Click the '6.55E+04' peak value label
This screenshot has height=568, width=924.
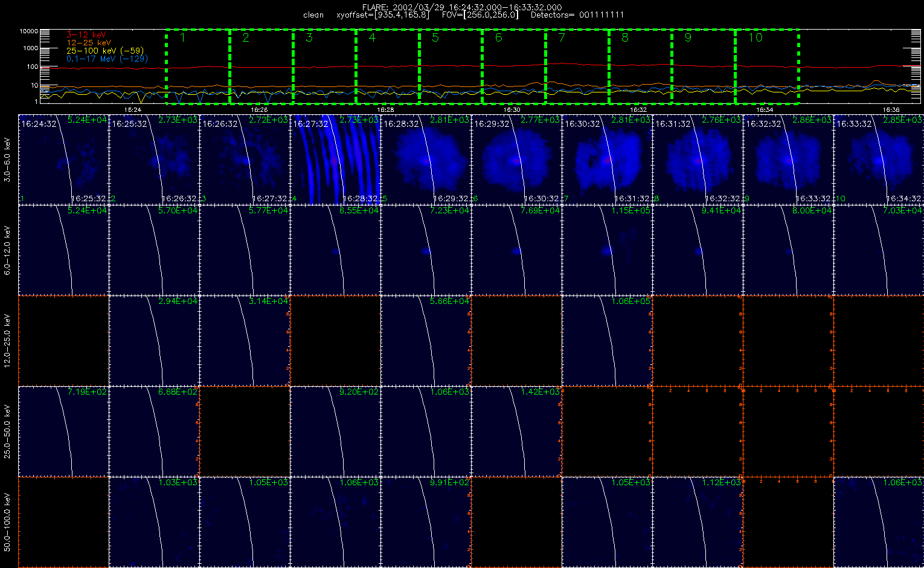[x=359, y=210]
